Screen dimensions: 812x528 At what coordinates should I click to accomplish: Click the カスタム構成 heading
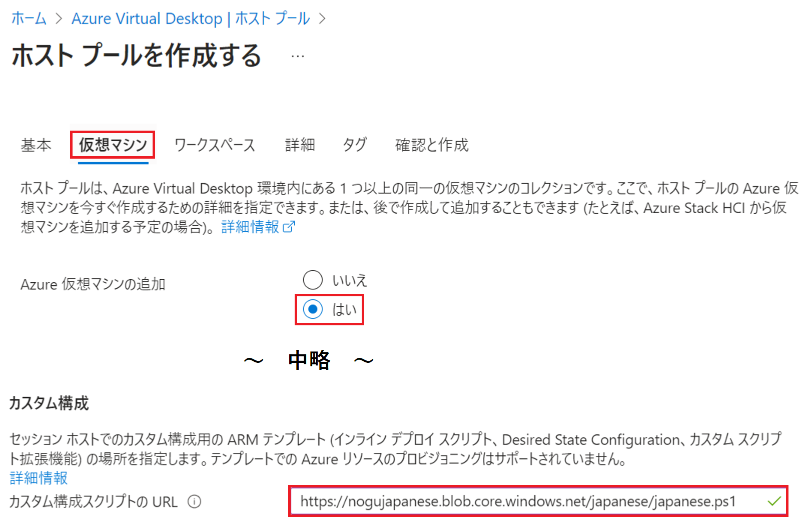49,403
